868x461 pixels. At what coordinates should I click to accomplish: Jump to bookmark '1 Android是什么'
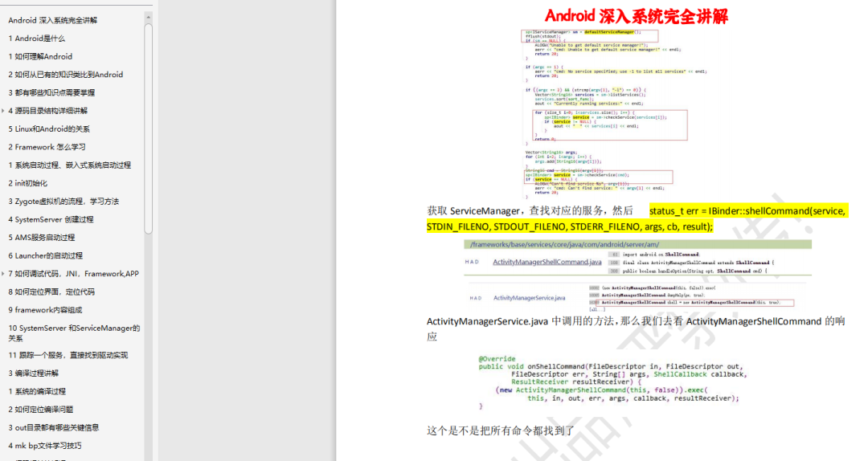point(36,39)
